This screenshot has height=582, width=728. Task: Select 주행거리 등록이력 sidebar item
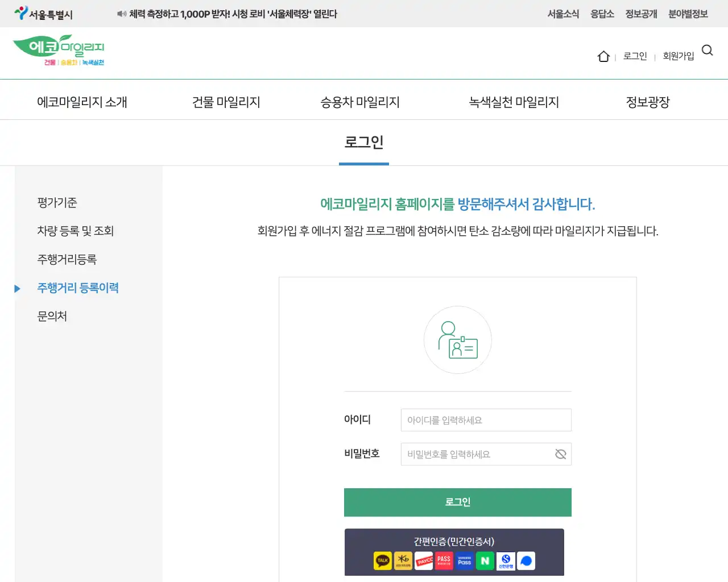tap(78, 288)
